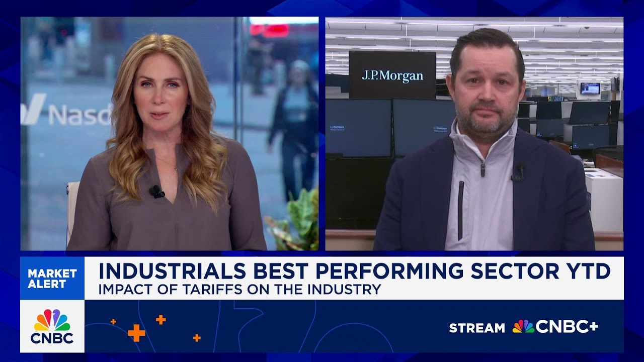This screenshot has height=362, width=644.
Task: Click the 'STREAM' text in lower banner
Action: [477, 328]
